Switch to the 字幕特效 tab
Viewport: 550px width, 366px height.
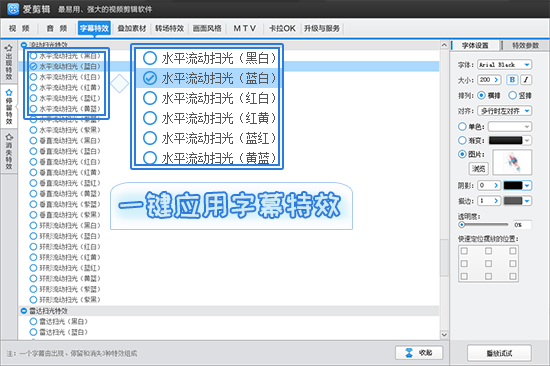[94, 28]
